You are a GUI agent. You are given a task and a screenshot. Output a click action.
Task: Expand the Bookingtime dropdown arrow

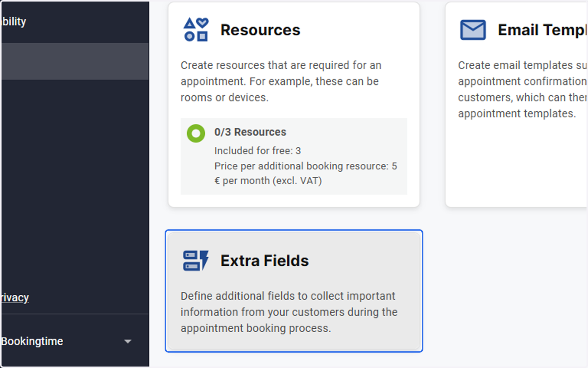[128, 342]
